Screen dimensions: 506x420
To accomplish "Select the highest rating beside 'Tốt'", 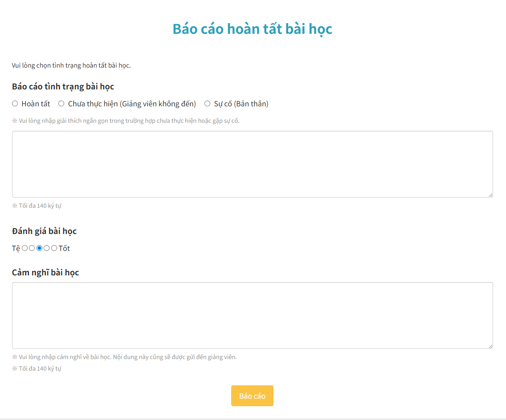I will tap(54, 248).
